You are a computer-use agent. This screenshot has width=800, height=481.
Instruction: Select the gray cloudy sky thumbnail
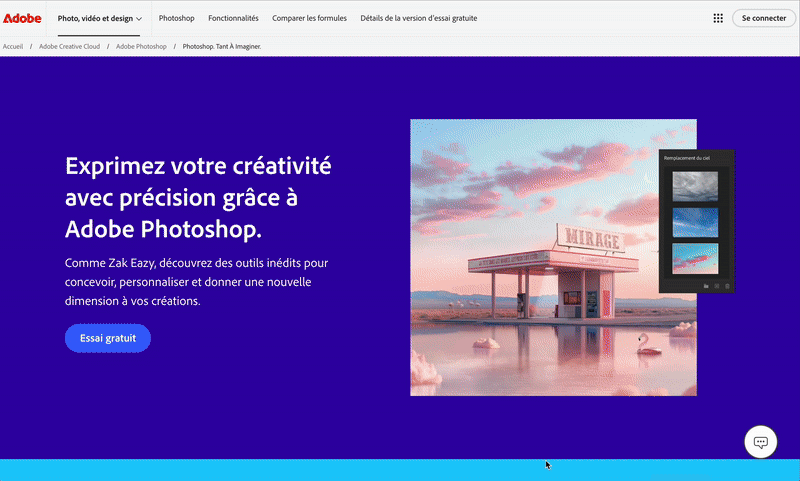point(695,186)
